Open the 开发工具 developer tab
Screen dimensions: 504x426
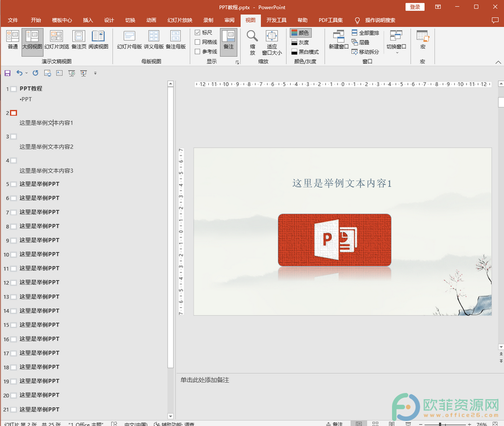pos(276,20)
